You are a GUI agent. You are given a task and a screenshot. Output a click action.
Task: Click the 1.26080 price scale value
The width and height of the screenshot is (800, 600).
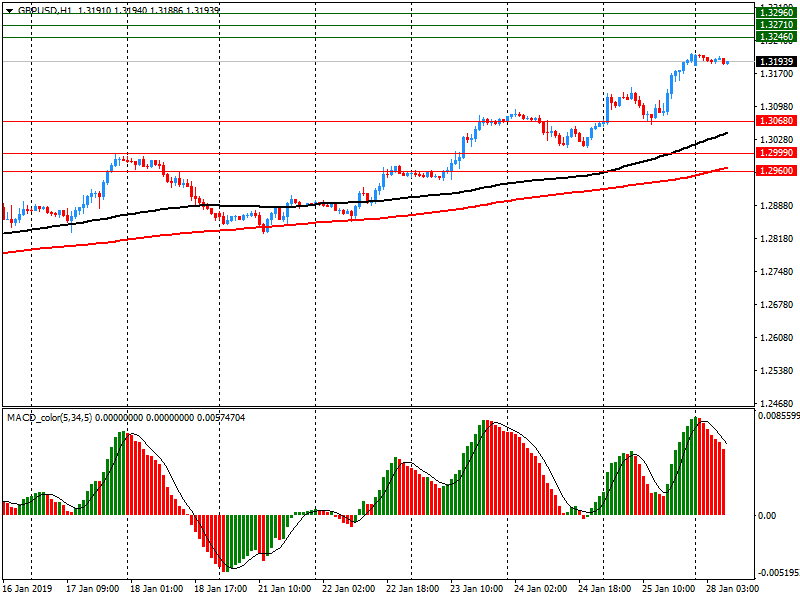(777, 338)
